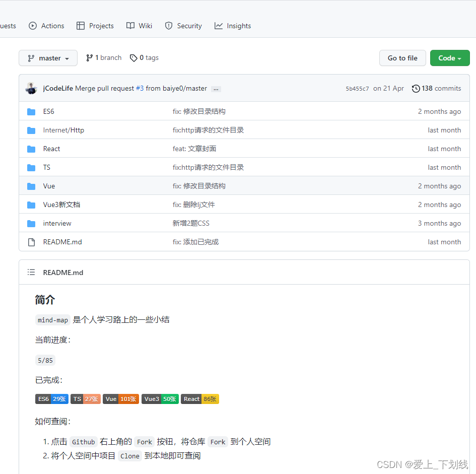Click the README.md file icon
The width and height of the screenshot is (476, 474).
pyautogui.click(x=31, y=242)
